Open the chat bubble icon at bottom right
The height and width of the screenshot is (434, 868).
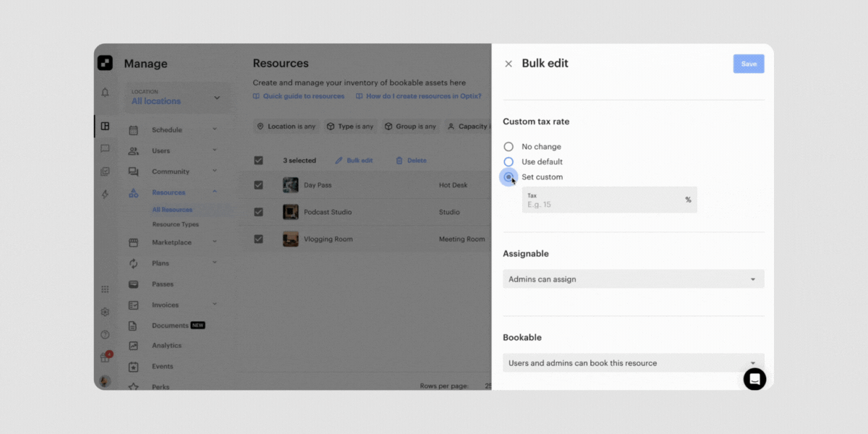(x=754, y=379)
